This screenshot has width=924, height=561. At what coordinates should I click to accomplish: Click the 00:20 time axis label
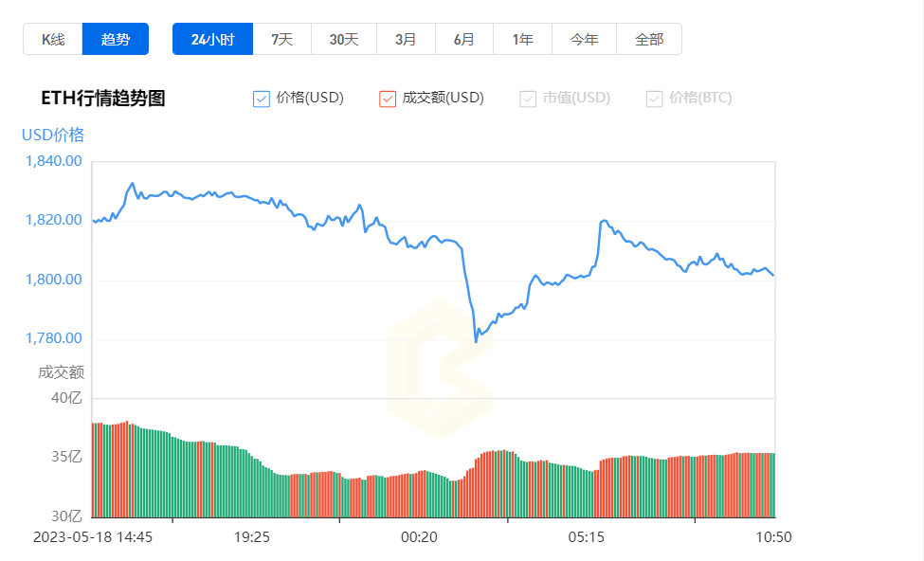pyautogui.click(x=419, y=536)
